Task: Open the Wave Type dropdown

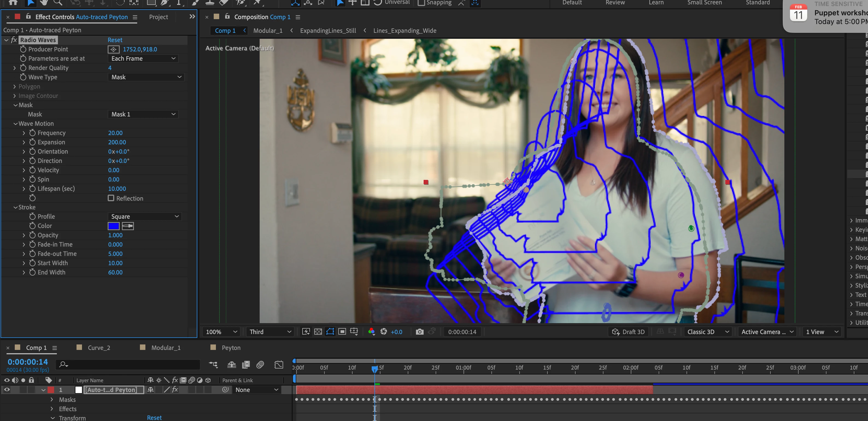Action: coord(146,77)
